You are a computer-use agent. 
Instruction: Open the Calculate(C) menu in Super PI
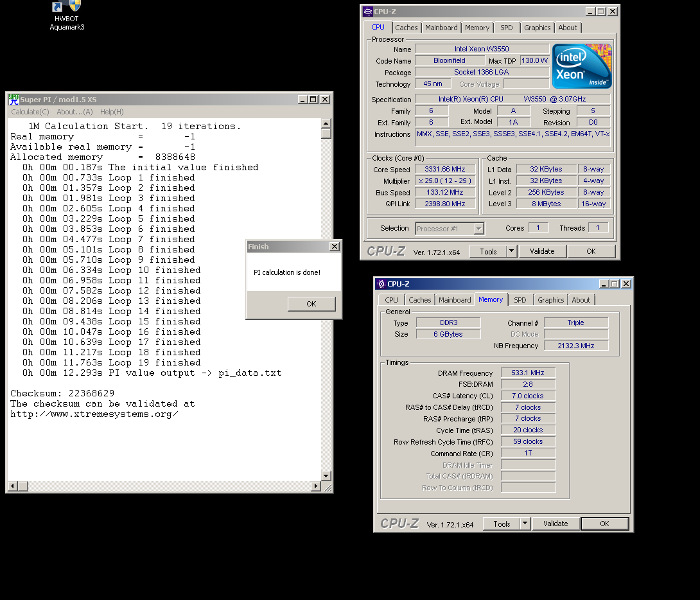(30, 112)
